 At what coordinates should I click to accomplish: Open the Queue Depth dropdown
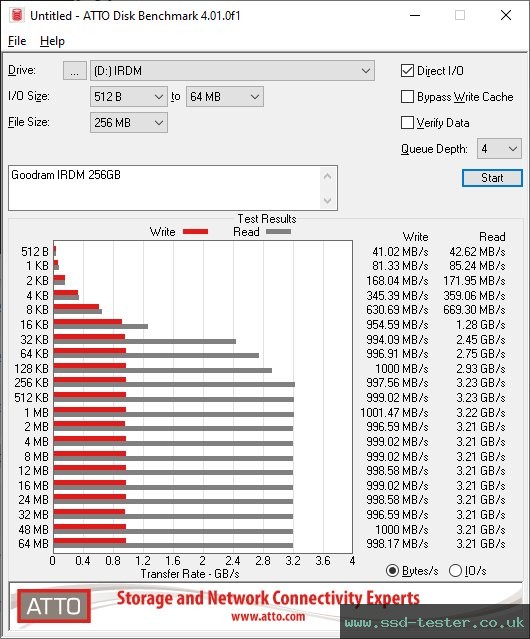tap(499, 149)
